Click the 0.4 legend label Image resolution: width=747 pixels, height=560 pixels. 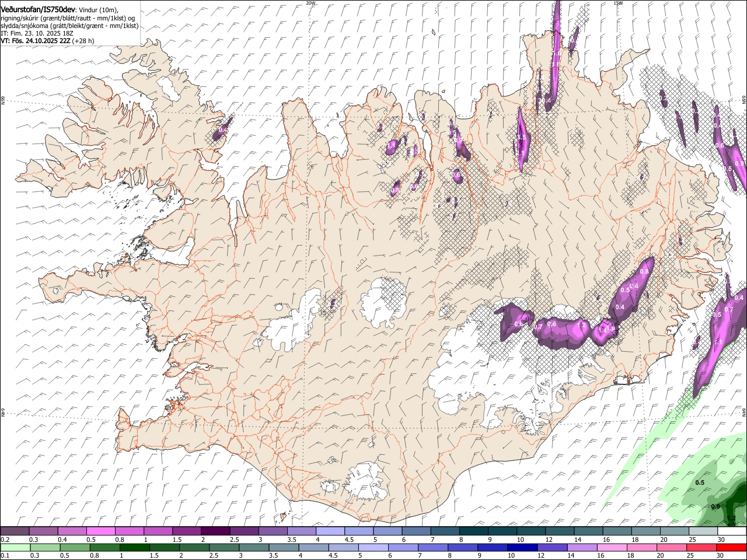pyautogui.click(x=62, y=540)
